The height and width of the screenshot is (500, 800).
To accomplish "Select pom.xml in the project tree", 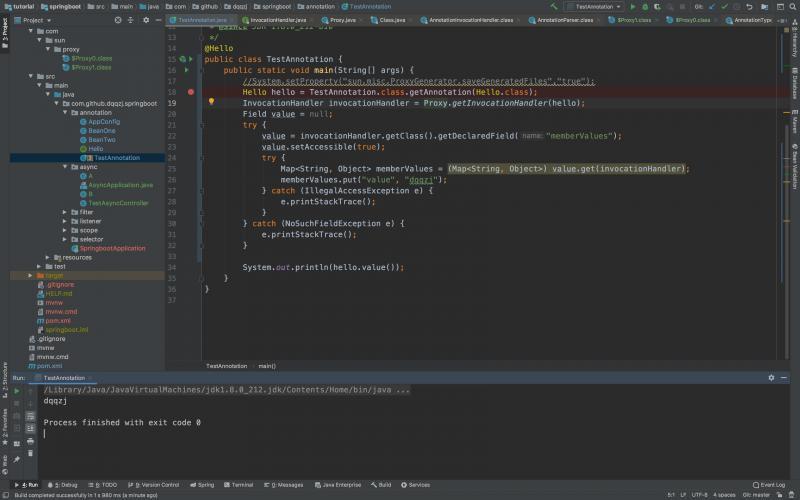I will click(57, 320).
